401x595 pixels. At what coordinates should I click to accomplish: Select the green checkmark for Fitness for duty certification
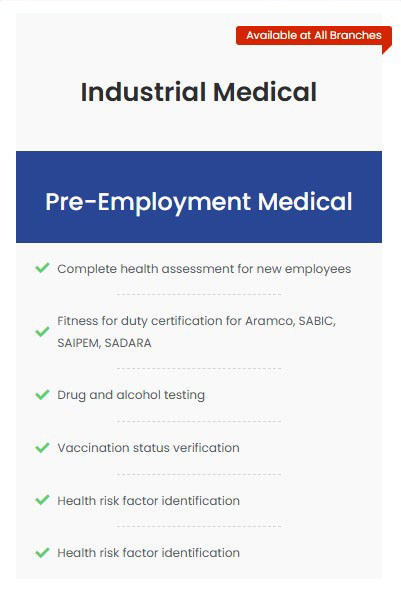click(x=42, y=332)
